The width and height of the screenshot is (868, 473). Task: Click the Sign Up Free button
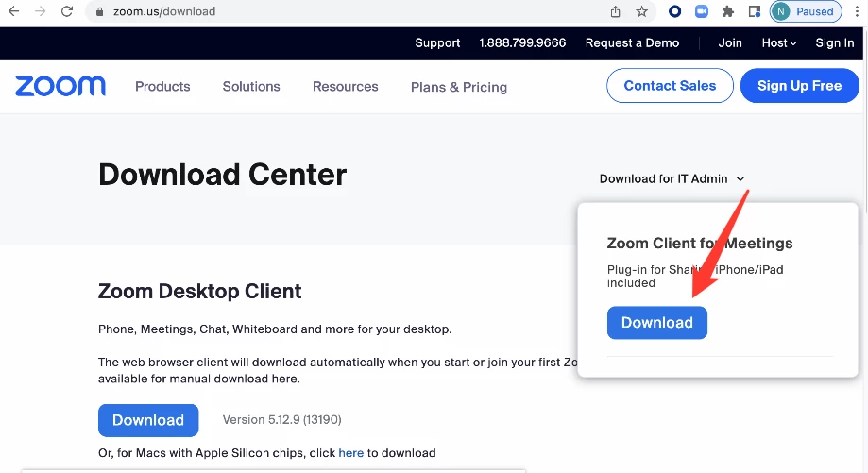pos(799,86)
